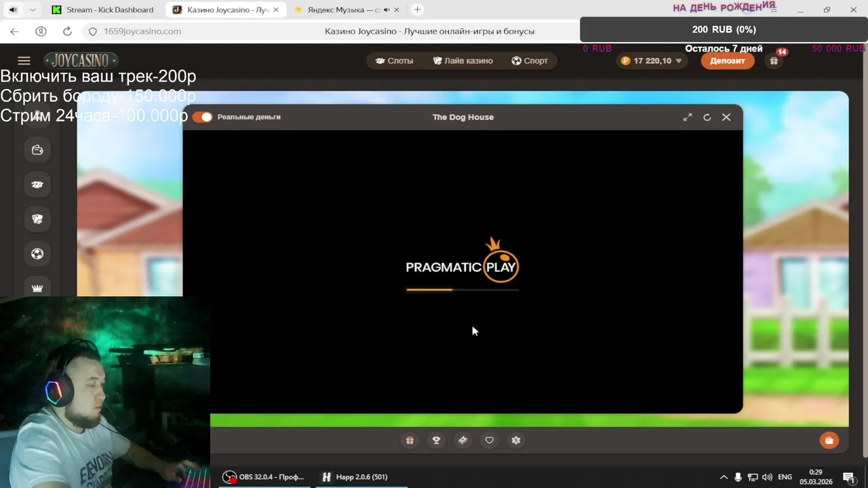This screenshot has height=488, width=868.
Task: Expand The Dog House game to fullscreen
Action: pos(688,117)
